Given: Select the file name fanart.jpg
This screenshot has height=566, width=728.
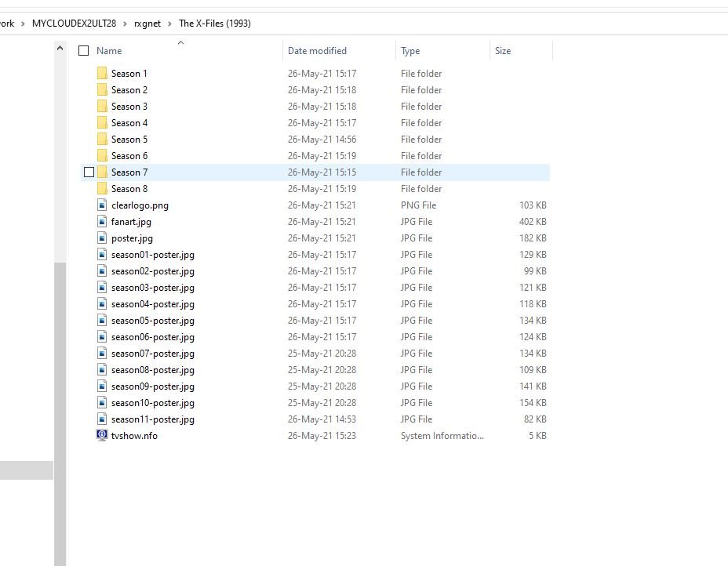Looking at the screenshot, I should [x=131, y=221].
